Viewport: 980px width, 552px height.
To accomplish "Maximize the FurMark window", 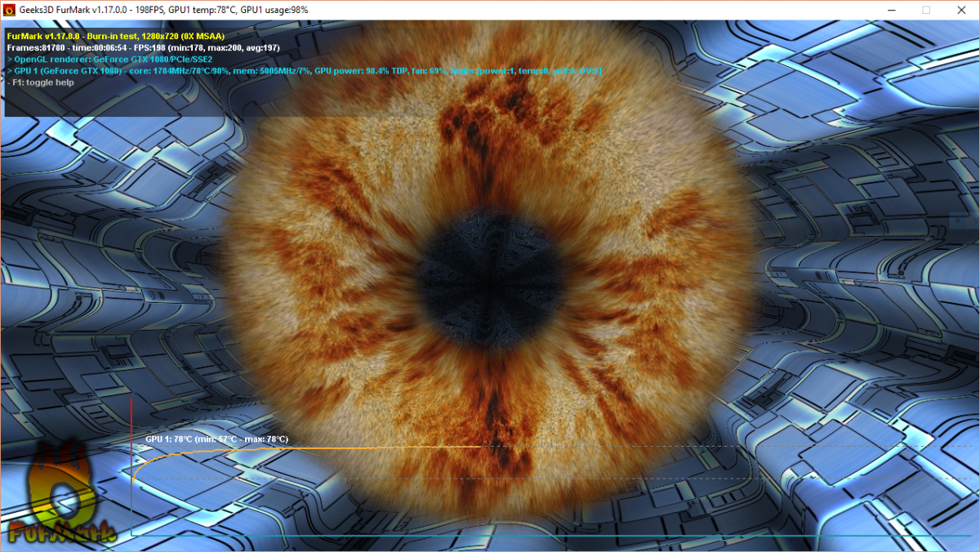I will [x=926, y=10].
